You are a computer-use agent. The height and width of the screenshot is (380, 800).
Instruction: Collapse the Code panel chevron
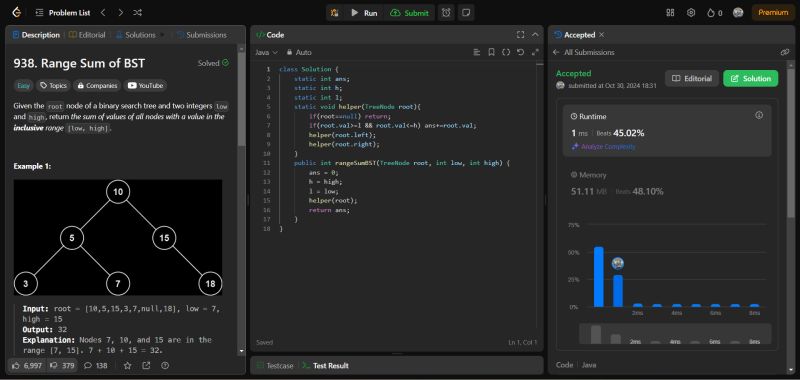click(x=535, y=35)
